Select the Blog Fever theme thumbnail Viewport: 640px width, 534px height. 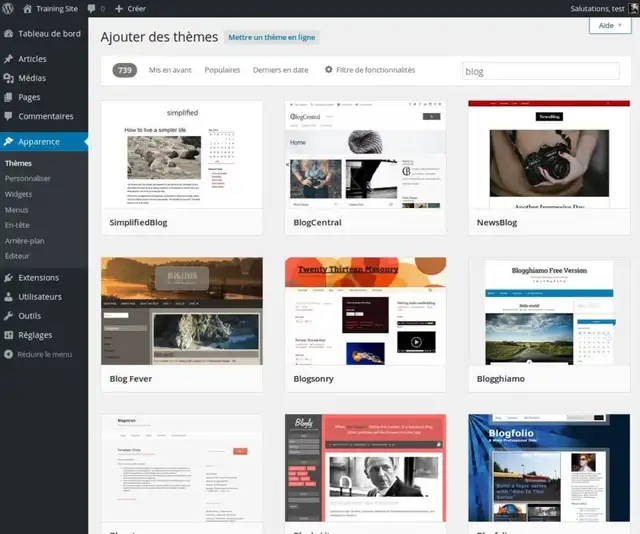coord(182,311)
